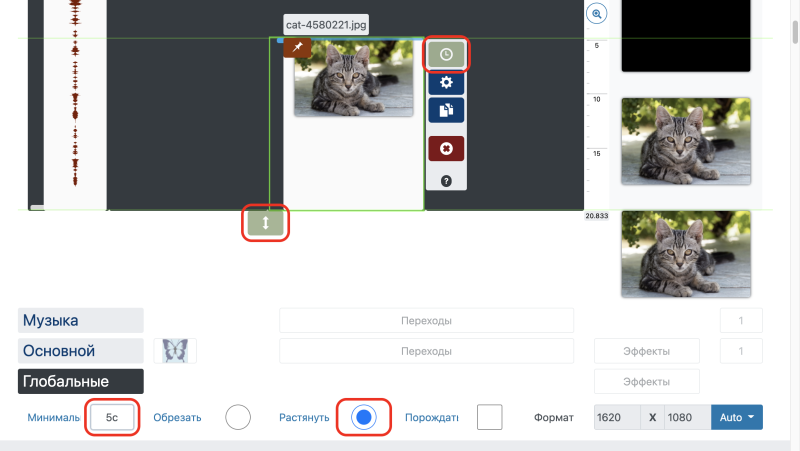Viewport: 800px width, 451px height.
Task: Click the clock duration icon button
Action: 446,54
